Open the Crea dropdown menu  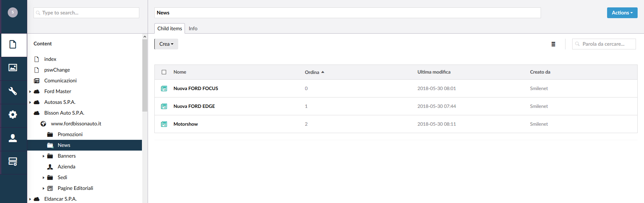[166, 44]
